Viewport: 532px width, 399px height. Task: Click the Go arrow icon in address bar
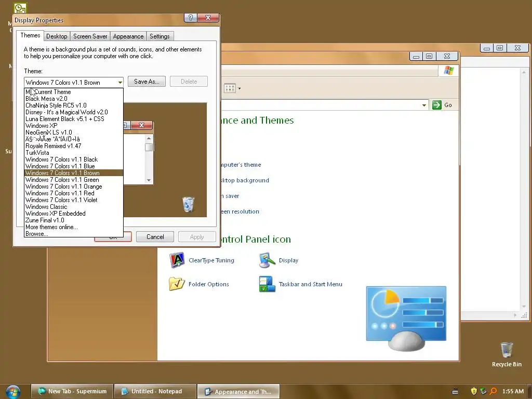pyautogui.click(x=436, y=105)
